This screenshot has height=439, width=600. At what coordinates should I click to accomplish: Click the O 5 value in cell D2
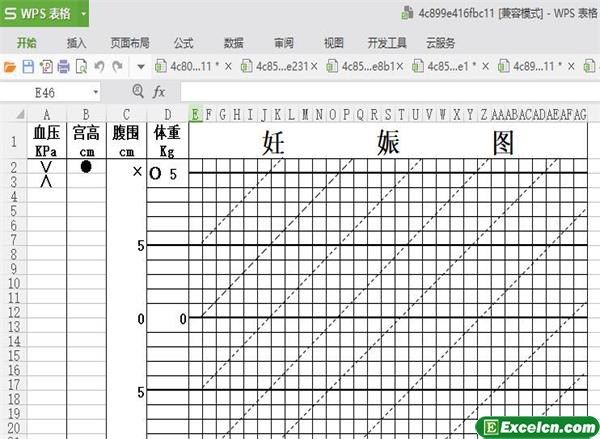click(x=163, y=174)
